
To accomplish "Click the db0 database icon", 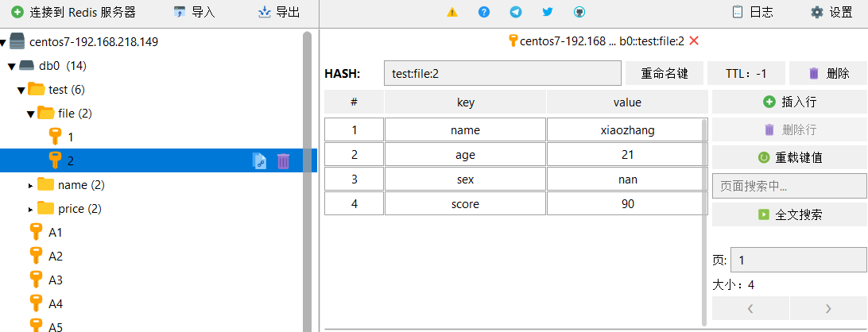I will 26,66.
